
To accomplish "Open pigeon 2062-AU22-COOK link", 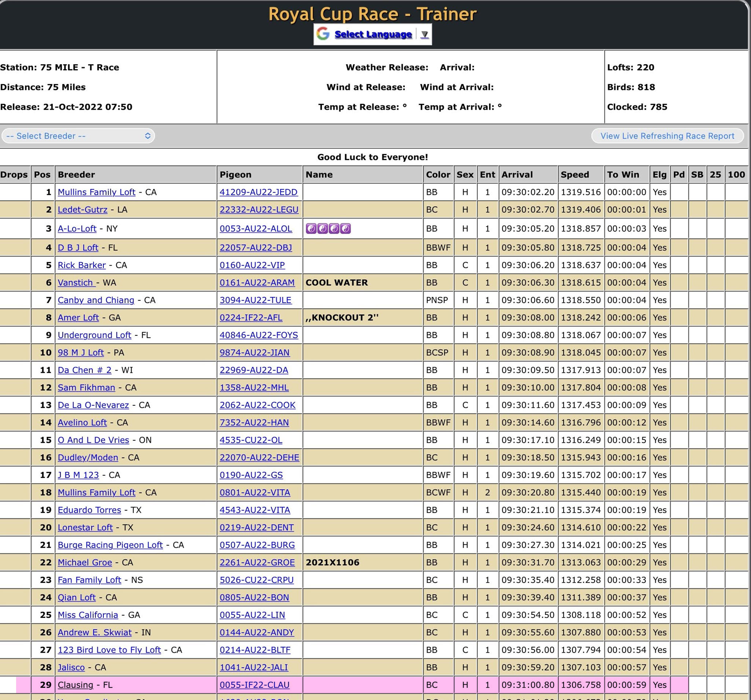I will (x=258, y=405).
